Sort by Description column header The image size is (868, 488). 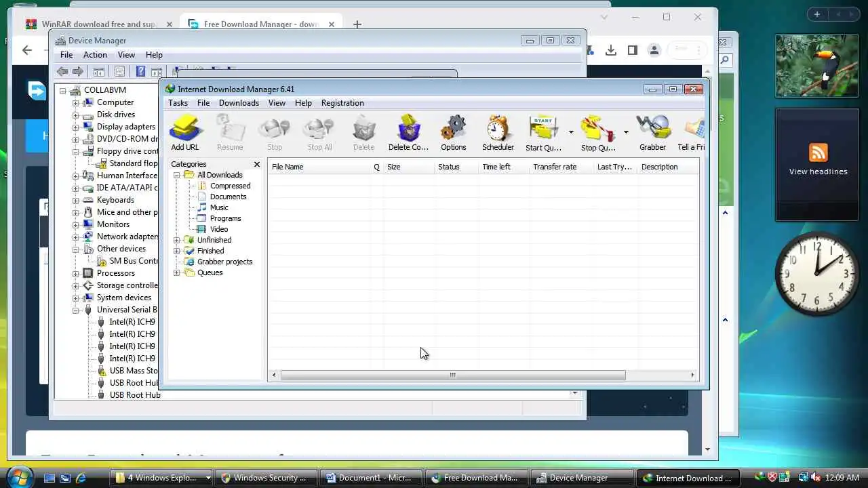[x=668, y=167]
